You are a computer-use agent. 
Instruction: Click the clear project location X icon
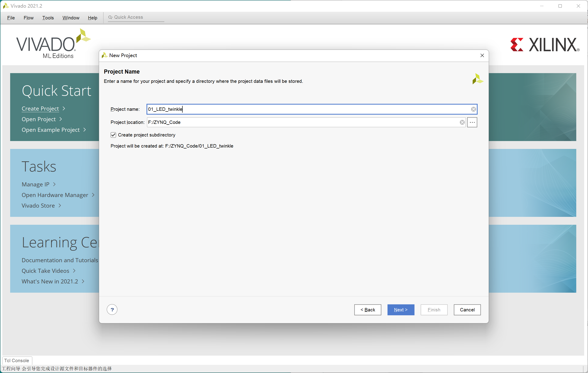(x=462, y=122)
